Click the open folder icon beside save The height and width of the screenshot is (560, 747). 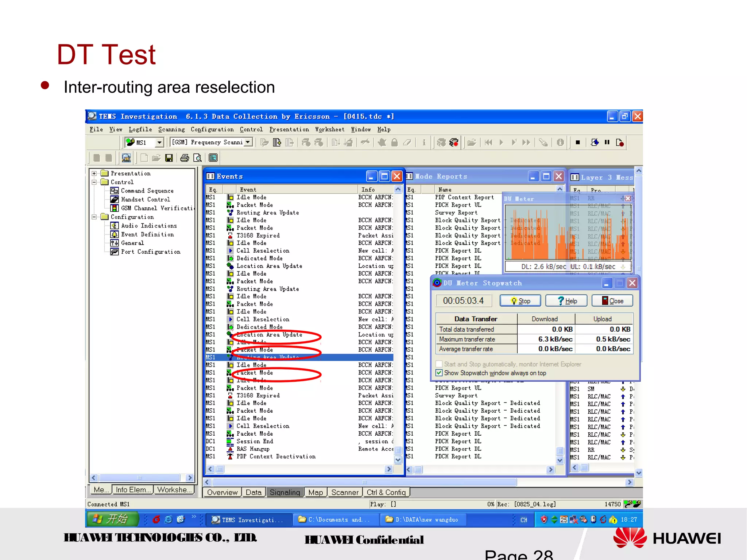coord(156,158)
